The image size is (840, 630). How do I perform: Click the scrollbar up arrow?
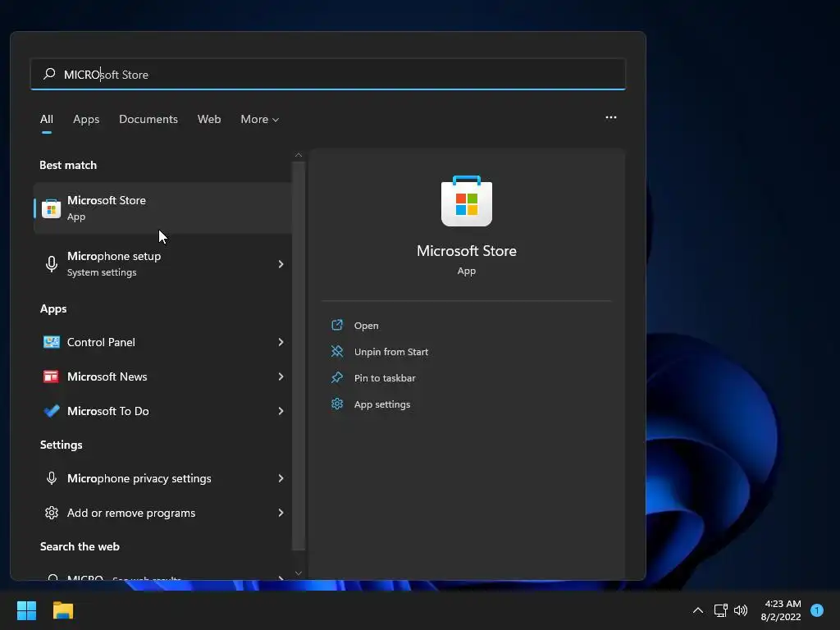pyautogui.click(x=299, y=155)
